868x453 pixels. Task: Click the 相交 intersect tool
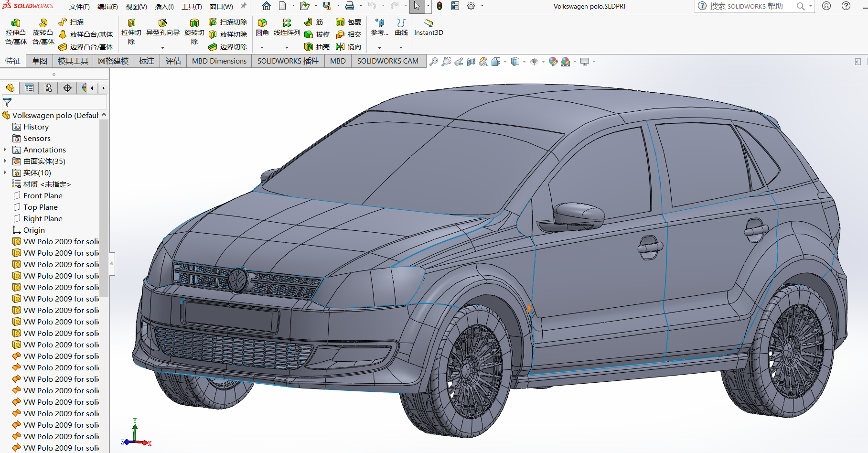coord(348,34)
